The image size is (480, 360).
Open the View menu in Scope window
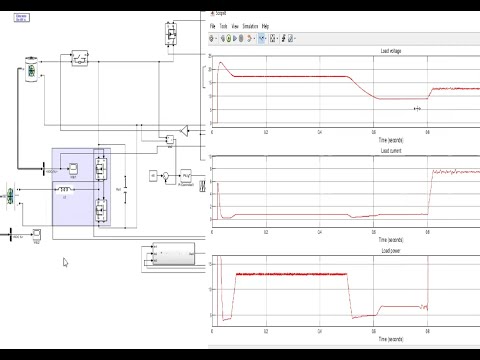(235, 26)
